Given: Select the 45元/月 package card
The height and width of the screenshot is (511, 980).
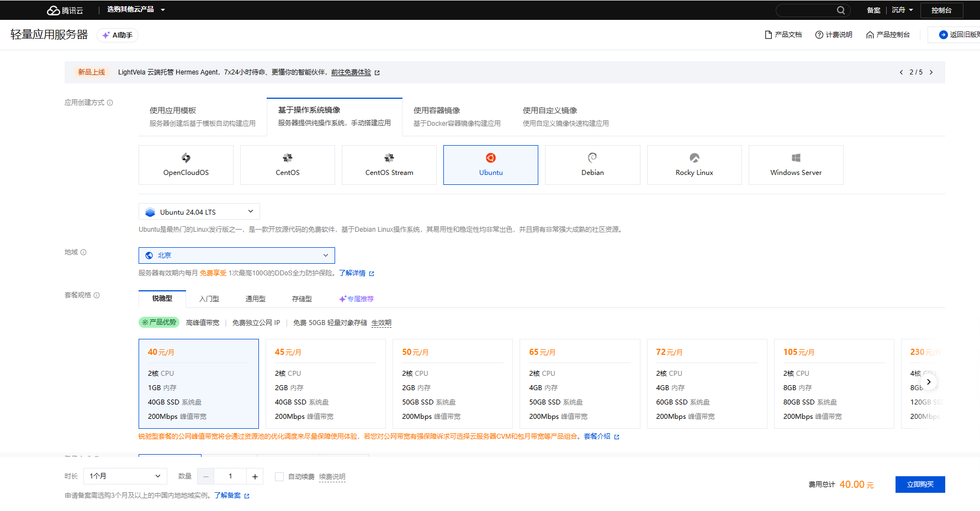Looking at the screenshot, I should pos(326,384).
